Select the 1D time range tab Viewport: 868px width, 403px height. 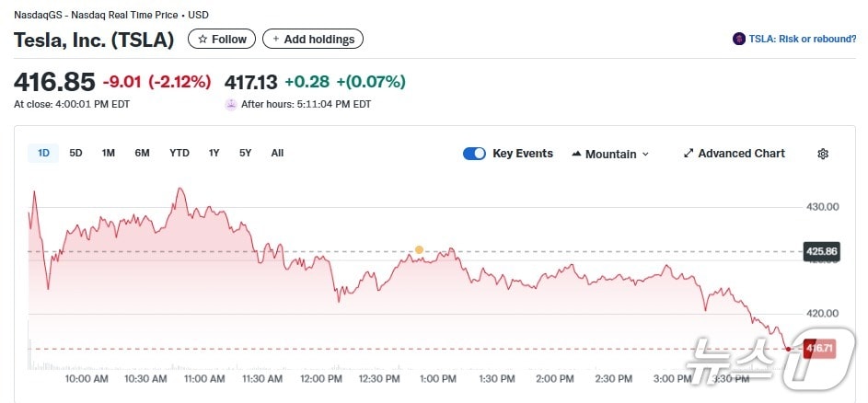43,153
